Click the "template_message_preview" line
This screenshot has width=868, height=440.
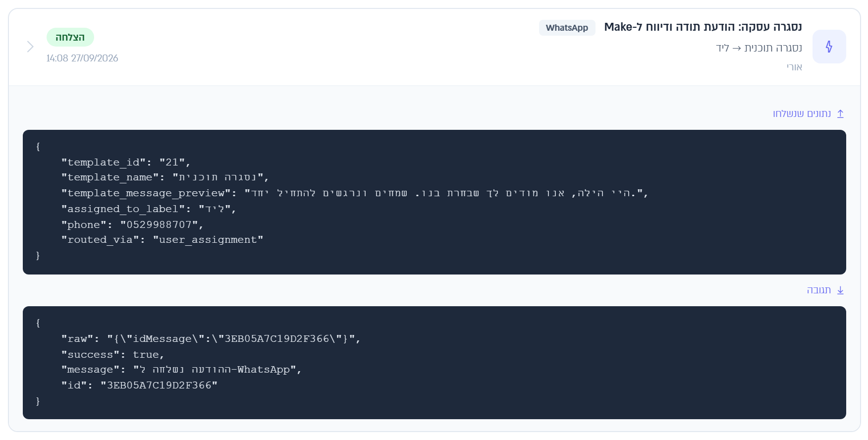(x=355, y=193)
